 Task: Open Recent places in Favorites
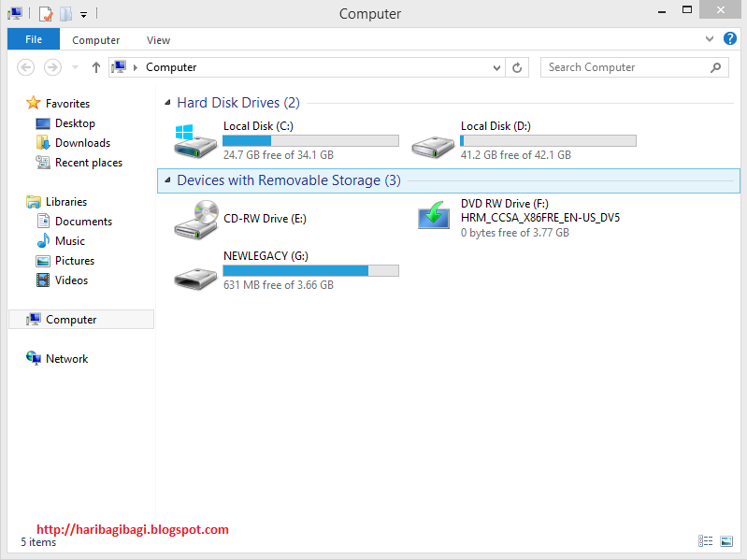pos(89,163)
